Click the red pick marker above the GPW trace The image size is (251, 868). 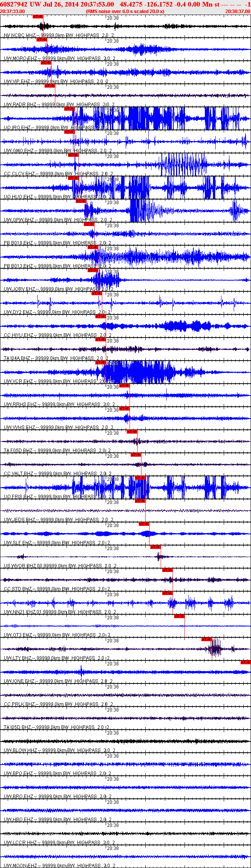[81, 201]
